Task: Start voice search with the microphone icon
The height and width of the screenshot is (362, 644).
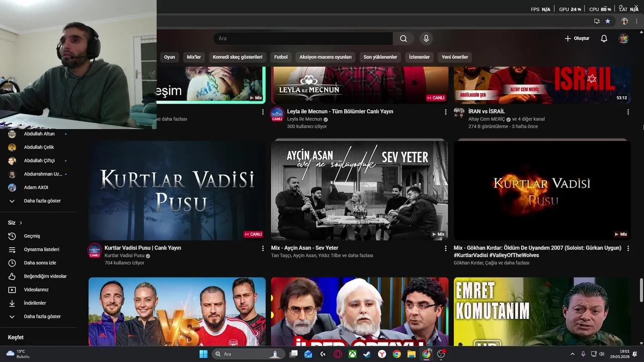Action: [x=426, y=38]
